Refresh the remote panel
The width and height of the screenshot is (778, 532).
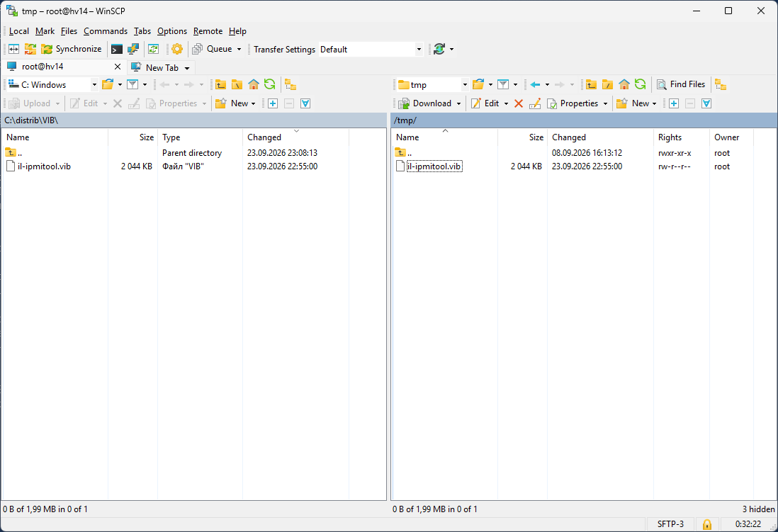(x=640, y=84)
